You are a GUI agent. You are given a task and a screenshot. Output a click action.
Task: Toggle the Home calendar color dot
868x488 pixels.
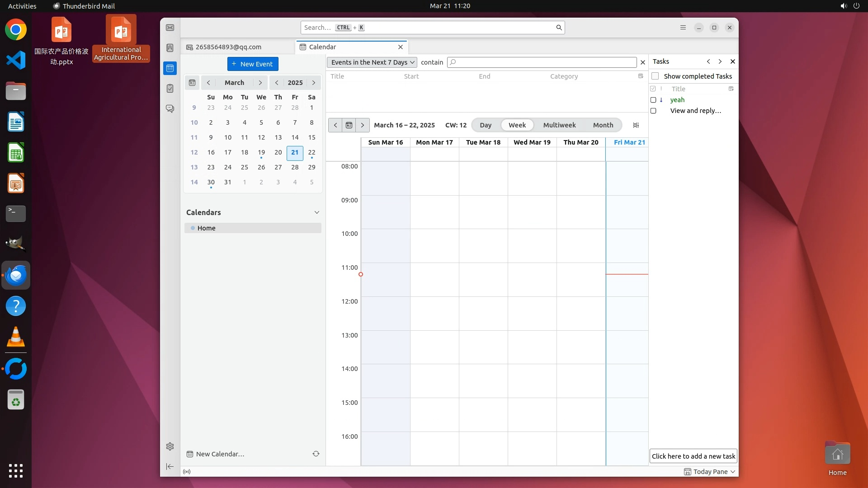pos(193,228)
